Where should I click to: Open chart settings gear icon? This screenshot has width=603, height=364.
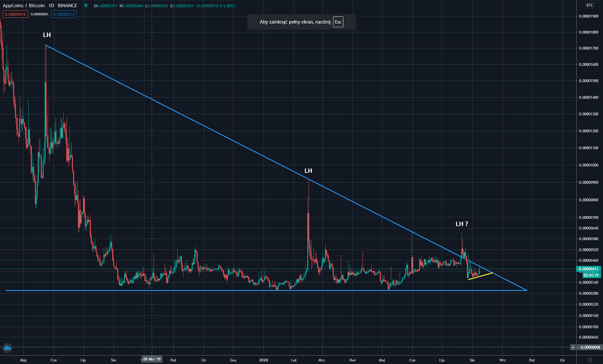[590, 360]
